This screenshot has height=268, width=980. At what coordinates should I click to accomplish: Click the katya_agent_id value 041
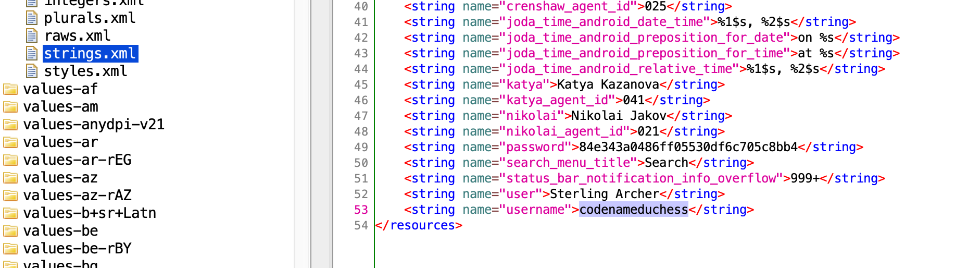coord(634,101)
